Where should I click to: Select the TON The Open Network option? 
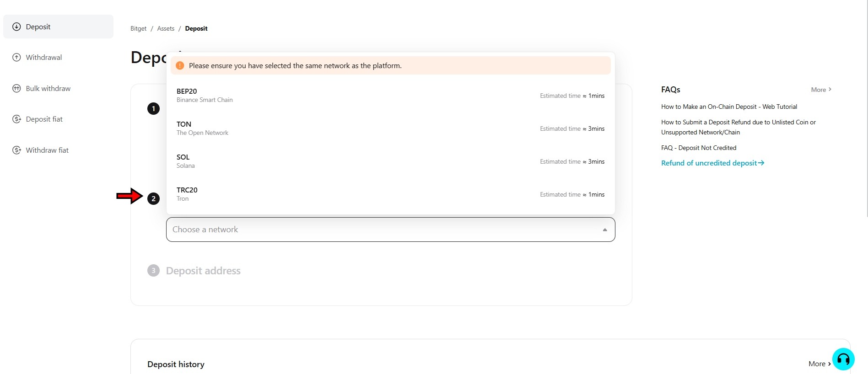(x=390, y=128)
